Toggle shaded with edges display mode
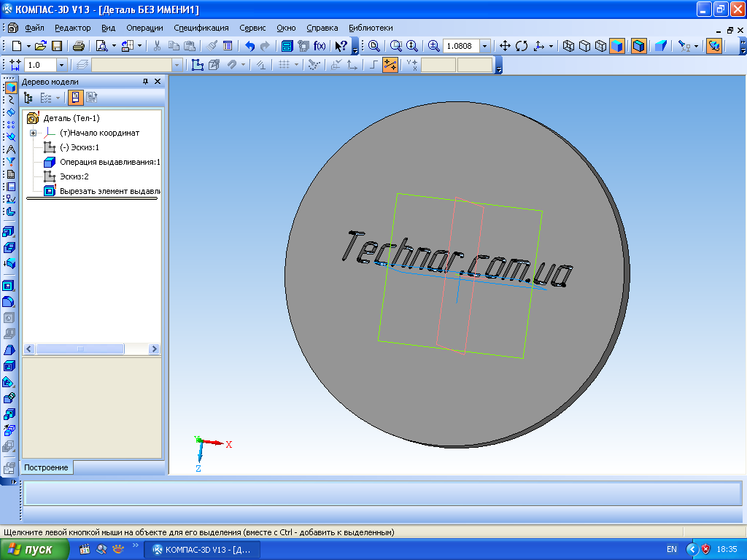 point(639,46)
